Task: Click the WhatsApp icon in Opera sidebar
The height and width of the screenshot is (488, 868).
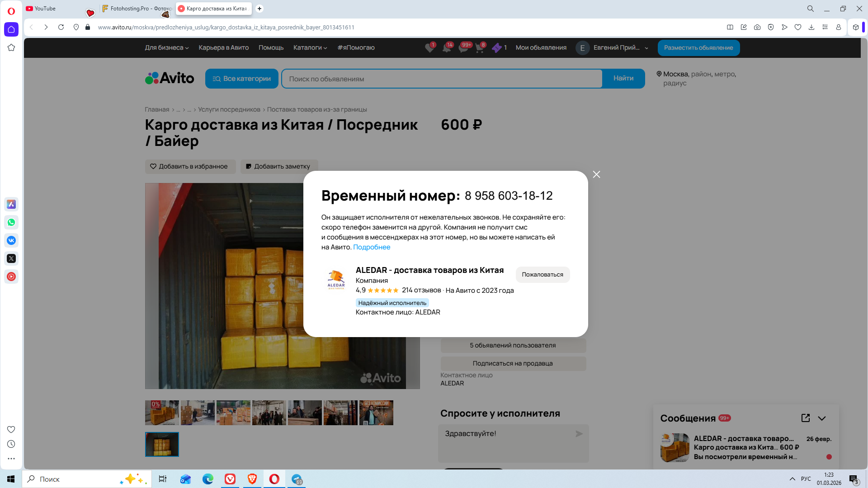Action: click(x=11, y=222)
